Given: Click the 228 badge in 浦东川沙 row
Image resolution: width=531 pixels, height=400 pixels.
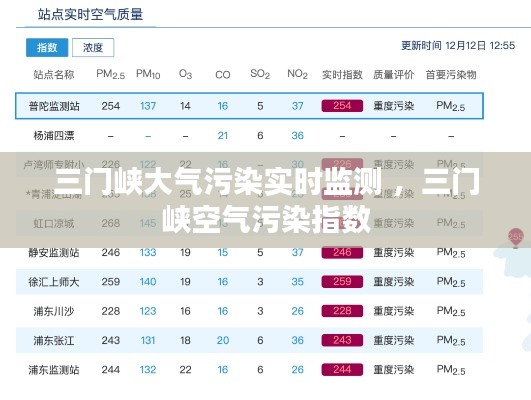Looking at the screenshot, I should point(342,311).
